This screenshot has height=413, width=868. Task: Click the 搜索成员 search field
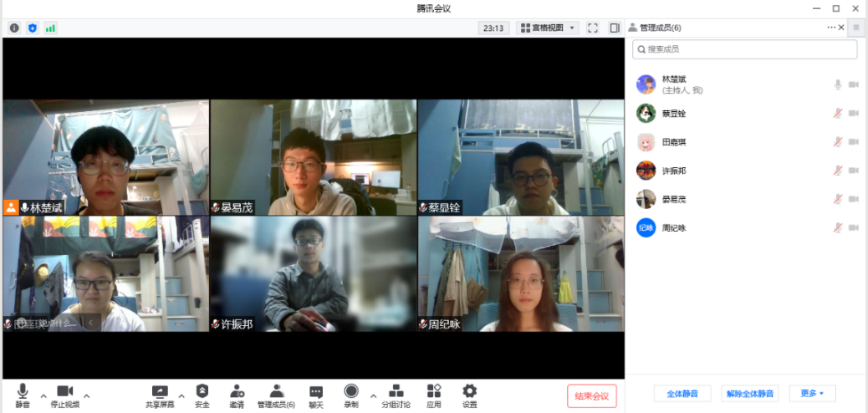tap(744, 49)
